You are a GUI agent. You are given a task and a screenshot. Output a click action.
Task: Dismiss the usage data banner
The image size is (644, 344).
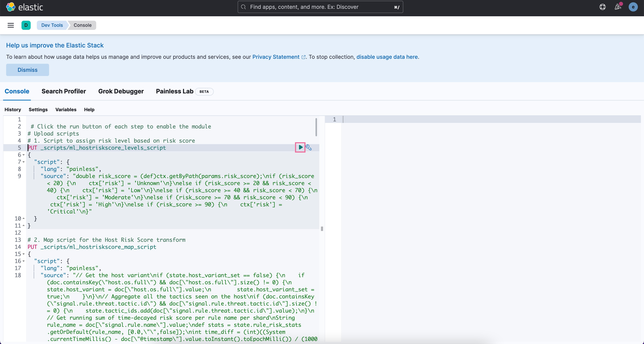(27, 70)
